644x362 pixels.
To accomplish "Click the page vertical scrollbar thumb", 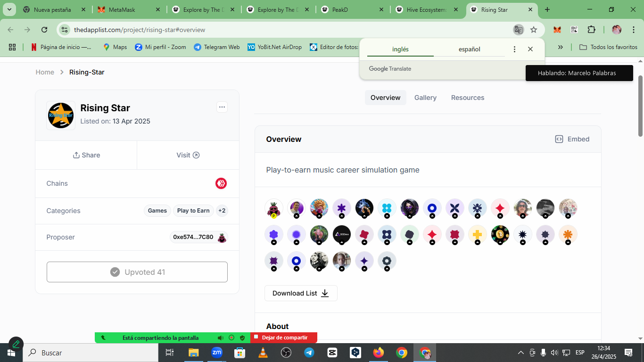I will 641,106.
